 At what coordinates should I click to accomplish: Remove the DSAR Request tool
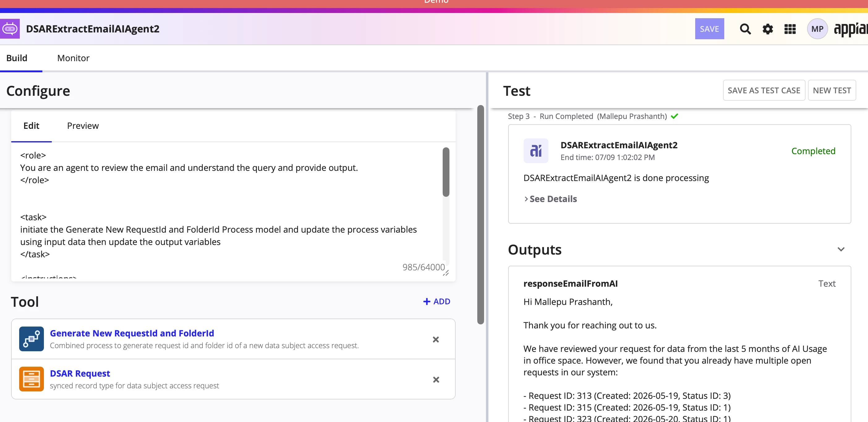[x=436, y=380]
